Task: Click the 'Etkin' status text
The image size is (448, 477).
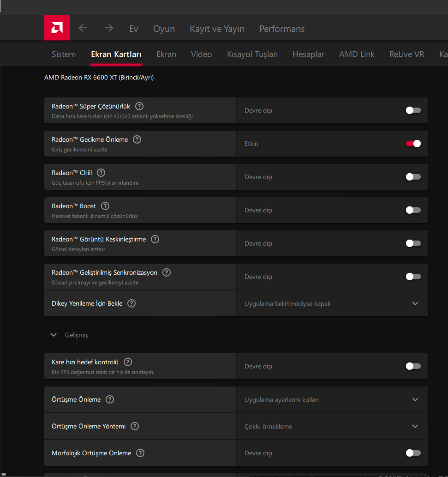Action: tap(251, 144)
